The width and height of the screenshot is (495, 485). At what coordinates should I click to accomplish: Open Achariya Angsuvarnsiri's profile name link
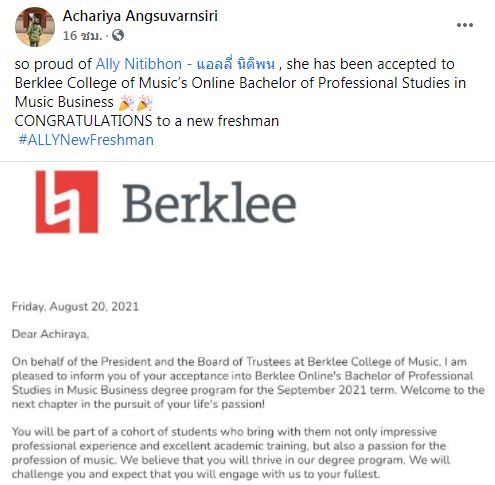pyautogui.click(x=140, y=16)
